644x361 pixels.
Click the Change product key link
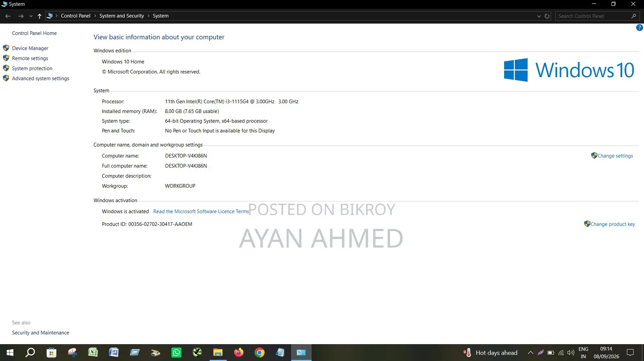tap(613, 224)
